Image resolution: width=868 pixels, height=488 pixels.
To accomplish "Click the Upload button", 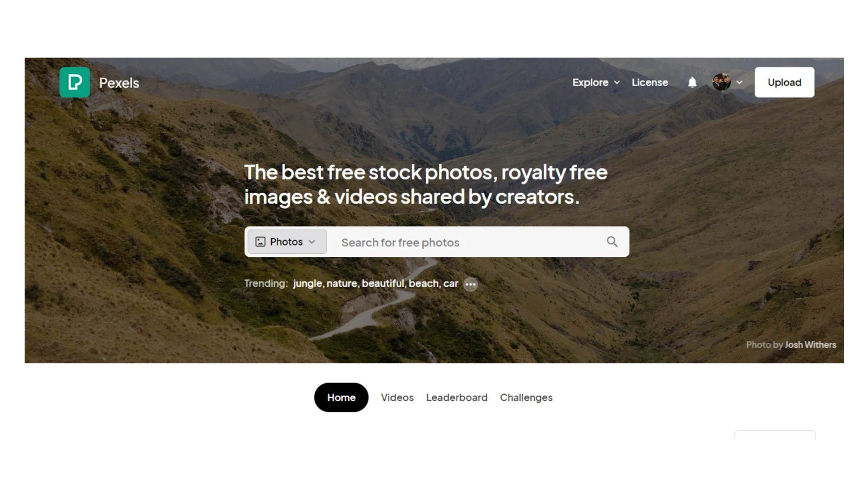I will point(784,82).
